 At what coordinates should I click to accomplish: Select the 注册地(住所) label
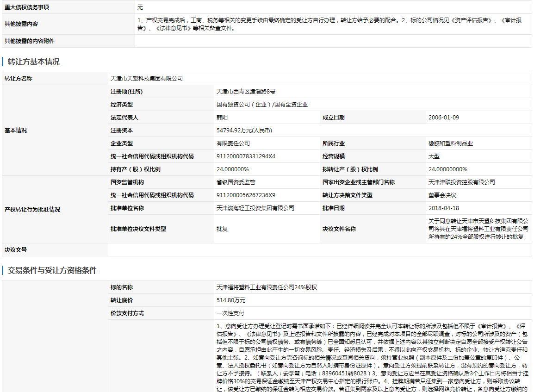[127, 91]
